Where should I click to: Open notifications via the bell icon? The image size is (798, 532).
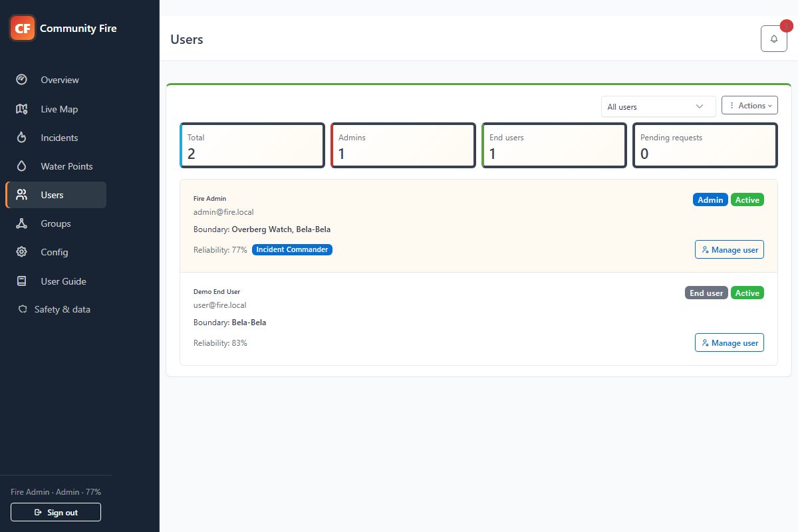[x=774, y=39]
